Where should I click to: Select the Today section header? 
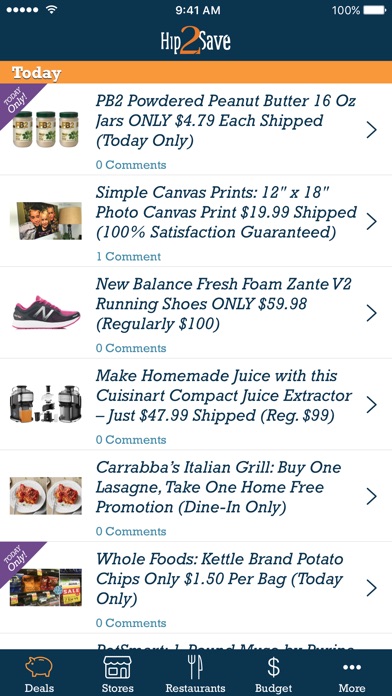pos(196,72)
